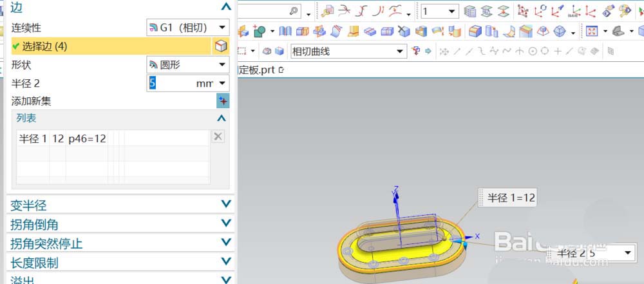Click the column-shaped offset tool icon
Viewport: 644px width, 284px height.
491,31
